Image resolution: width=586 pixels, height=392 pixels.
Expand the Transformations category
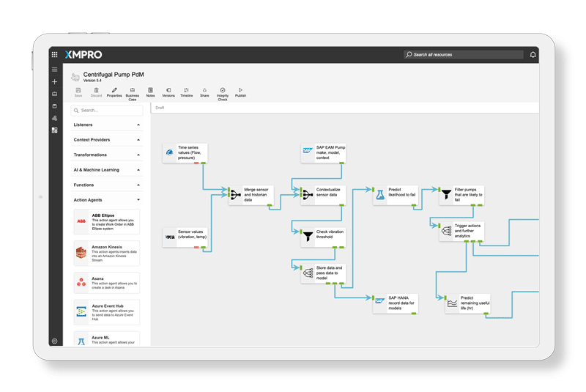click(x=107, y=155)
